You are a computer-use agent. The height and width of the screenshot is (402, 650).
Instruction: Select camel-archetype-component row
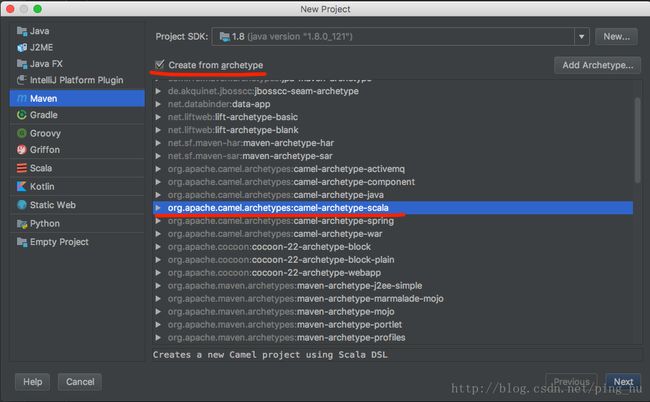(393, 182)
